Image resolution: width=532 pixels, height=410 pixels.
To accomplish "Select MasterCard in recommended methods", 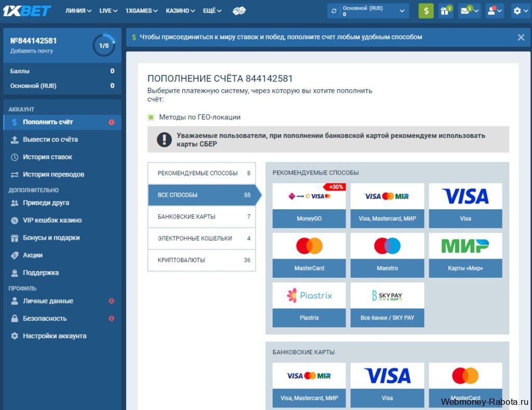I will pyautogui.click(x=309, y=255).
